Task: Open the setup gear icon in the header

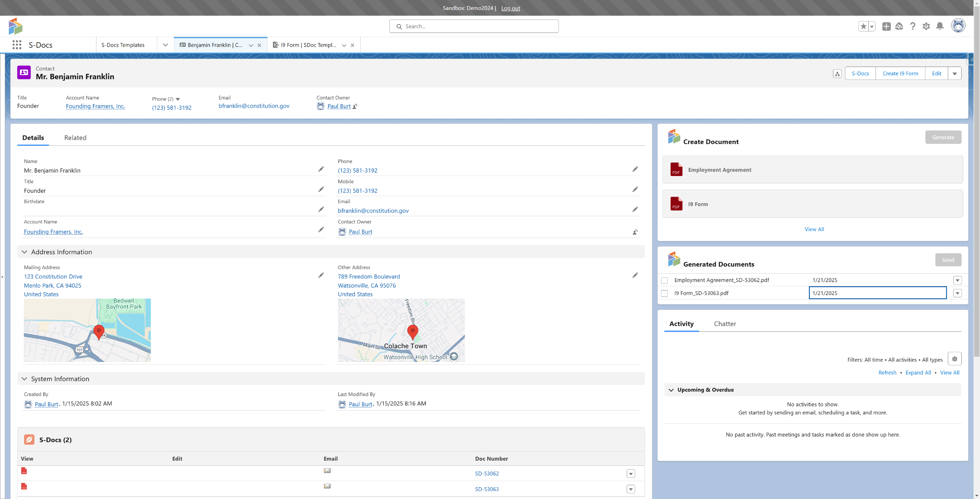Action: pyautogui.click(x=926, y=26)
